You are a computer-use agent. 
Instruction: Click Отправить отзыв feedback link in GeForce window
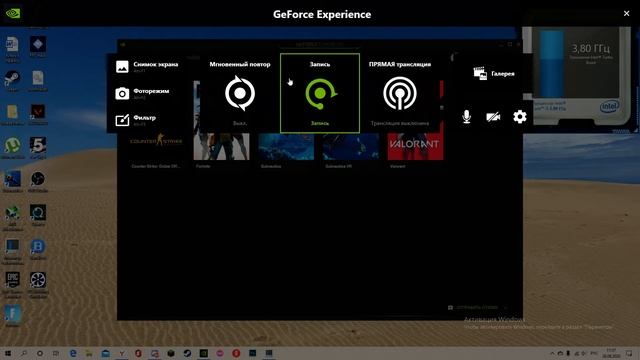(477, 307)
